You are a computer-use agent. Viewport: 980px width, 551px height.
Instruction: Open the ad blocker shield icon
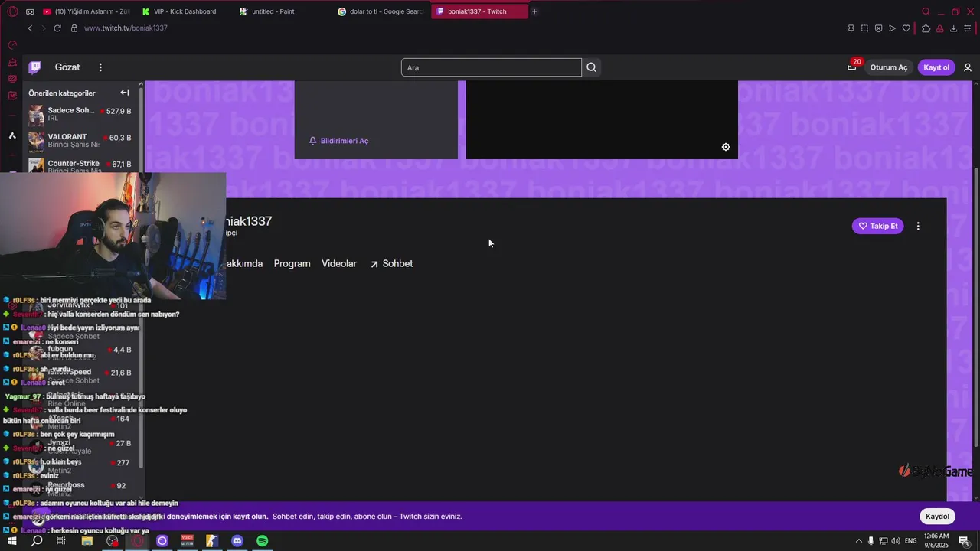[x=878, y=28]
